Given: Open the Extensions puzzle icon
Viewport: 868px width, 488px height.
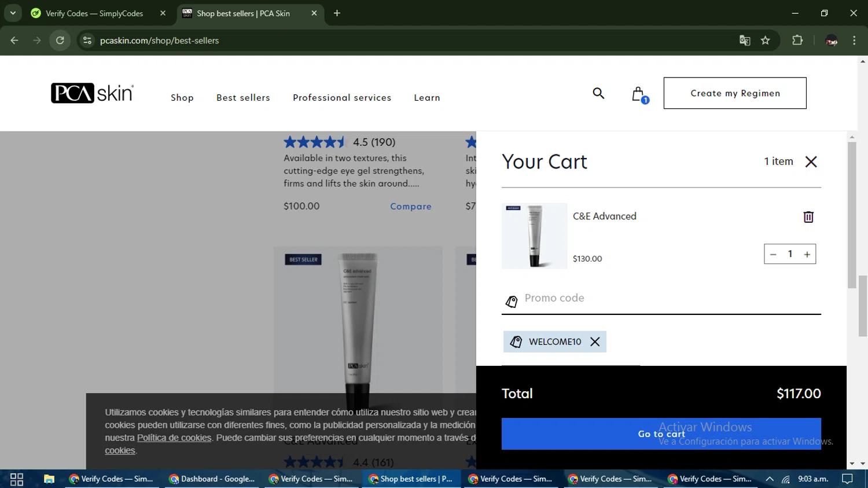Looking at the screenshot, I should pyautogui.click(x=797, y=41).
